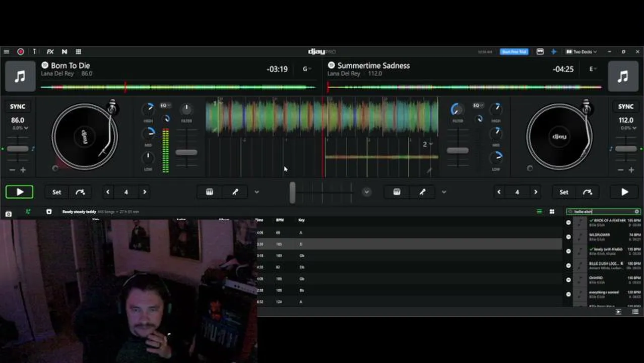644x363 pixels.
Task: Open right deck piano keys icon
Action: (397, 192)
